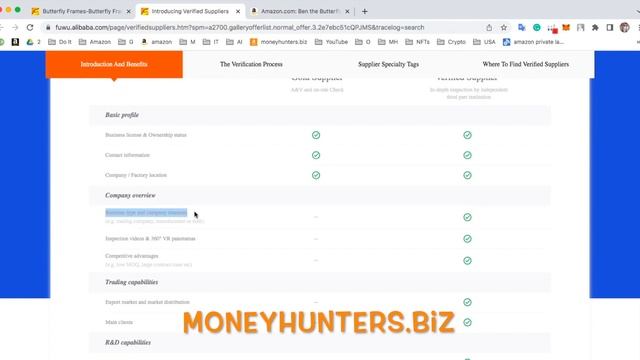Viewport: 640px width, 360px height.
Task: Open the share page icon
Action: click(489, 27)
